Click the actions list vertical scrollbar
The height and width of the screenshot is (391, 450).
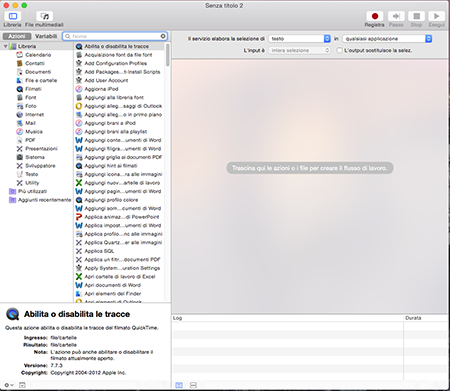pyautogui.click(x=168, y=55)
